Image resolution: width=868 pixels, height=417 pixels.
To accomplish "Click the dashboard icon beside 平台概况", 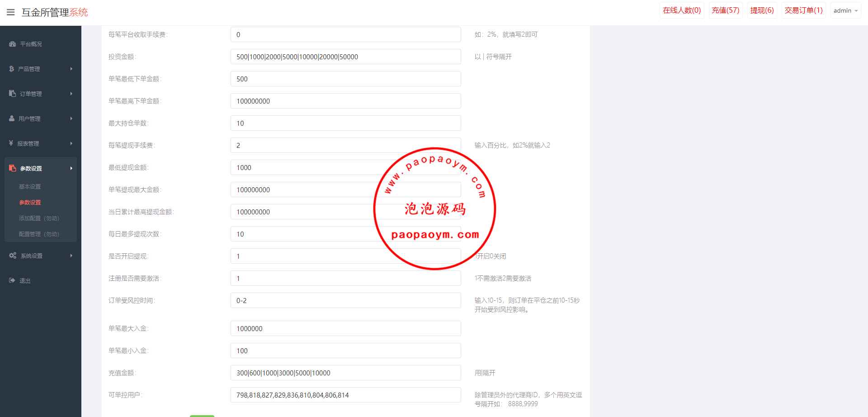I will [13, 44].
